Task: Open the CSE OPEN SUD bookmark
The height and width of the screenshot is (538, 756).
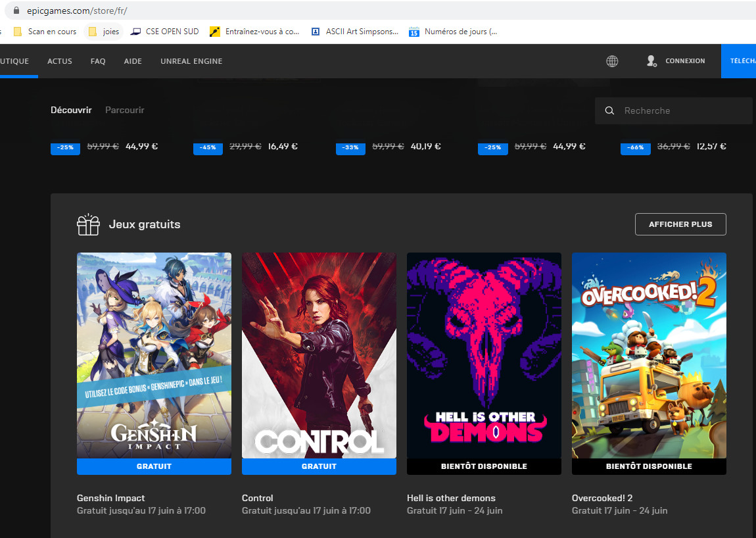Action: tap(165, 32)
